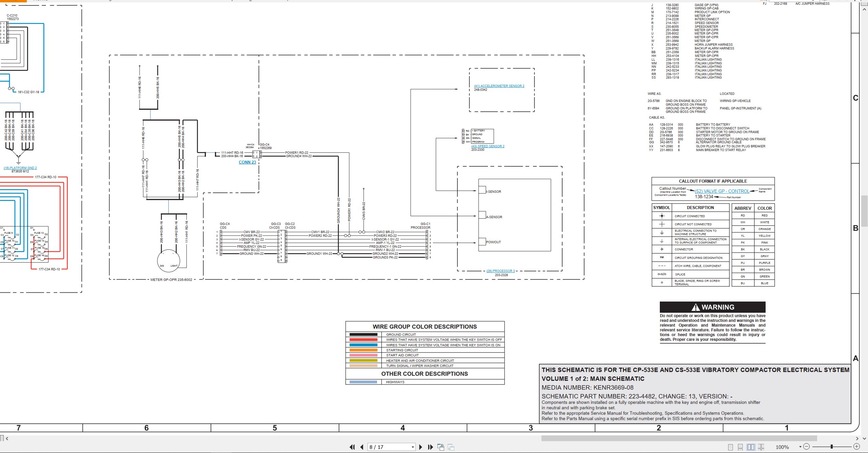The image size is (868, 453).
Task: Switch to single page layout
Action: (731, 447)
